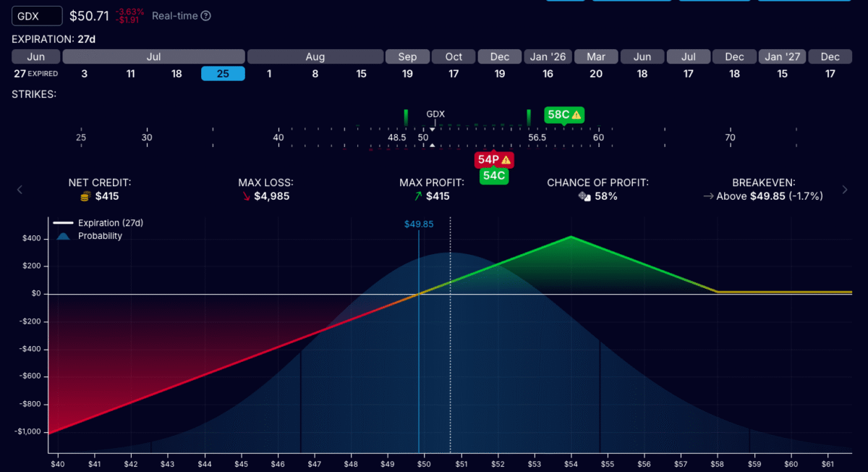Image resolution: width=868 pixels, height=472 pixels.
Task: Click the Probability curve legend icon
Action: (64, 236)
